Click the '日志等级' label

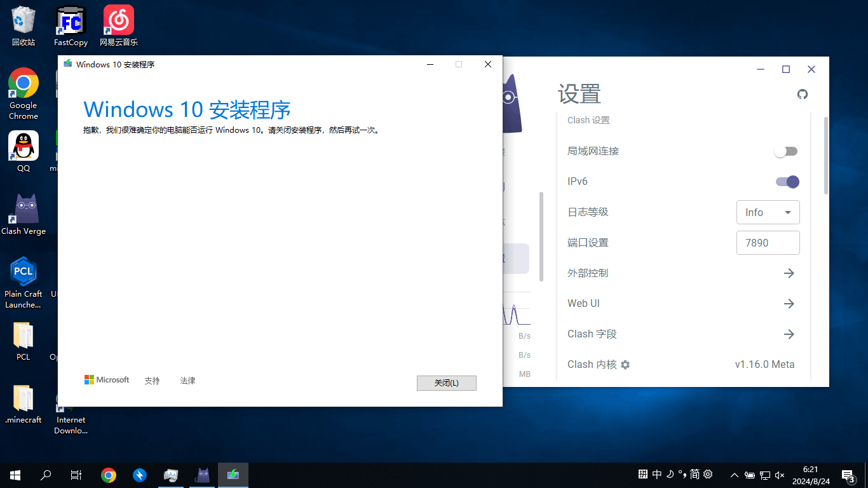tap(588, 212)
